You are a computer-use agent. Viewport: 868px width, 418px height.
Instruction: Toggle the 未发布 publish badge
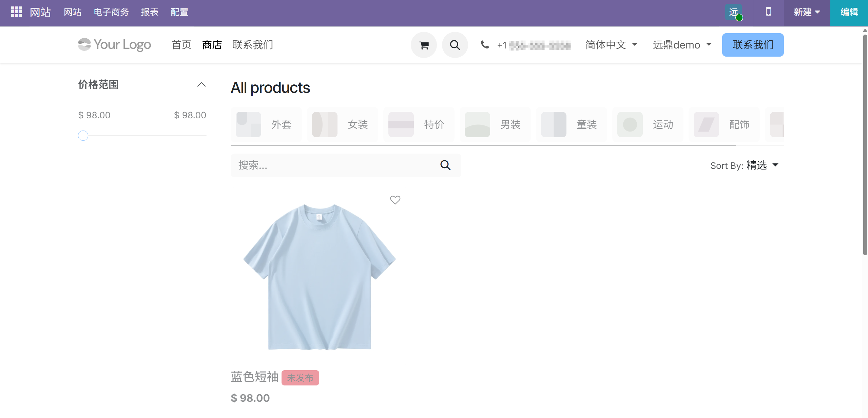(300, 377)
